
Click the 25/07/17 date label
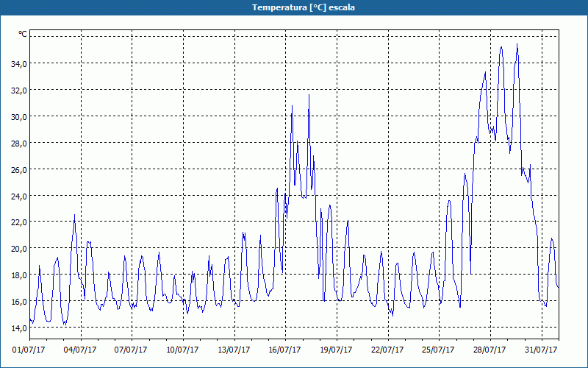(x=438, y=350)
